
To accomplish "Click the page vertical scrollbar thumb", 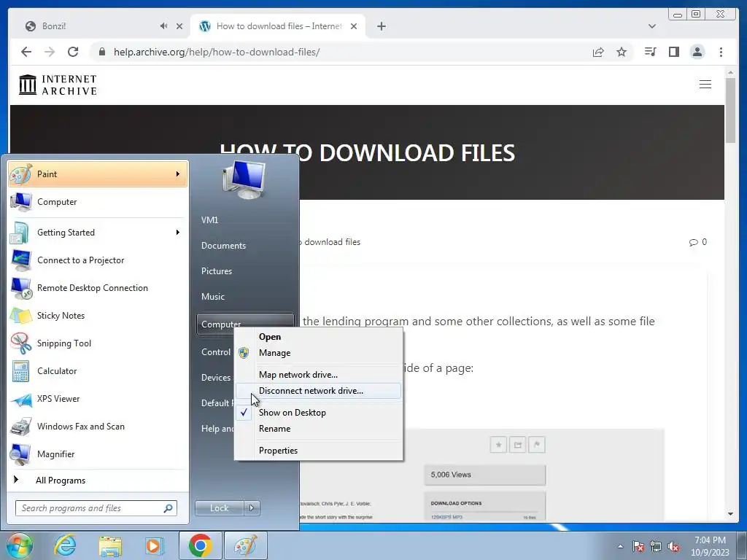I will point(730,110).
